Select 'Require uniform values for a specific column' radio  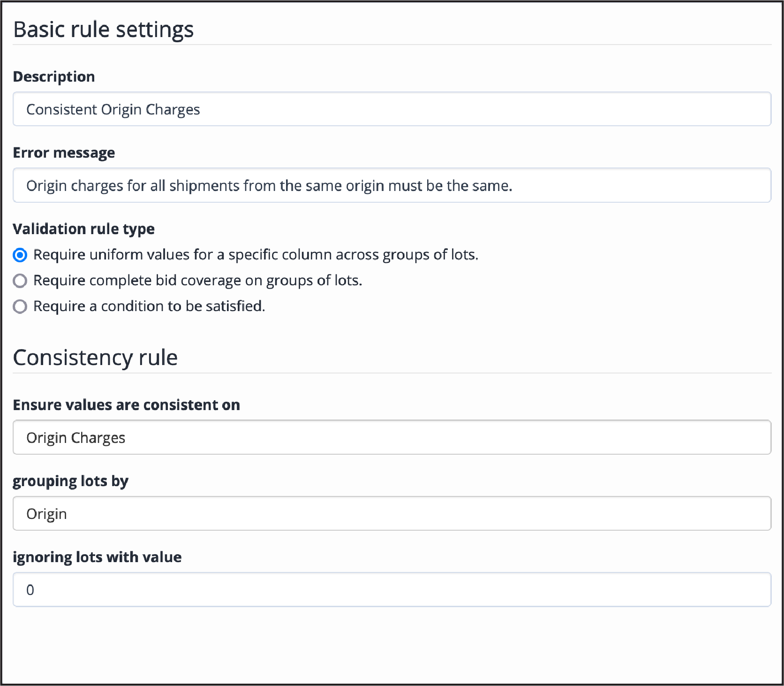click(x=20, y=255)
